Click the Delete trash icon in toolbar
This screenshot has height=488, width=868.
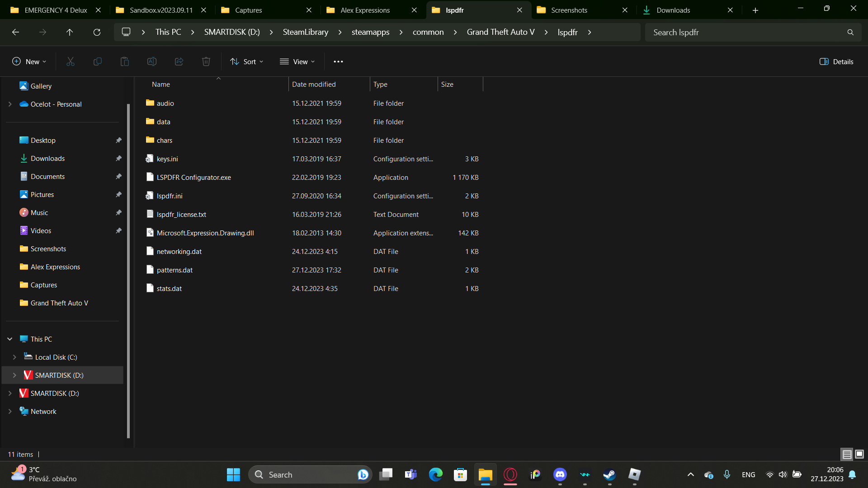[206, 61]
